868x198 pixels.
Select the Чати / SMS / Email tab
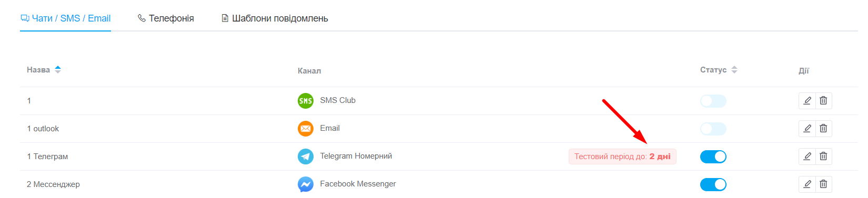pyautogui.click(x=65, y=18)
